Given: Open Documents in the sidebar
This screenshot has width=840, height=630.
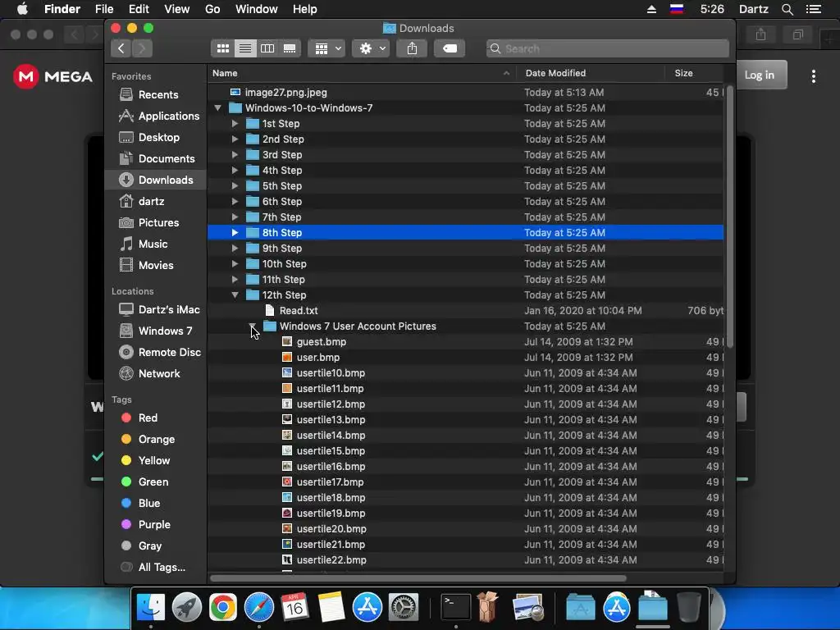Looking at the screenshot, I should pyautogui.click(x=155, y=159).
